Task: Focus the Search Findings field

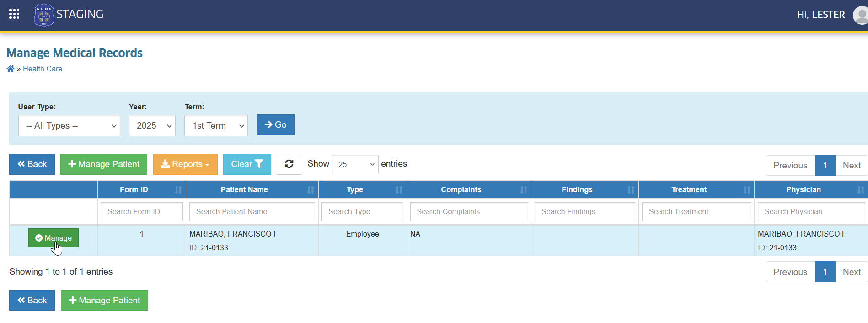Action: click(x=585, y=211)
